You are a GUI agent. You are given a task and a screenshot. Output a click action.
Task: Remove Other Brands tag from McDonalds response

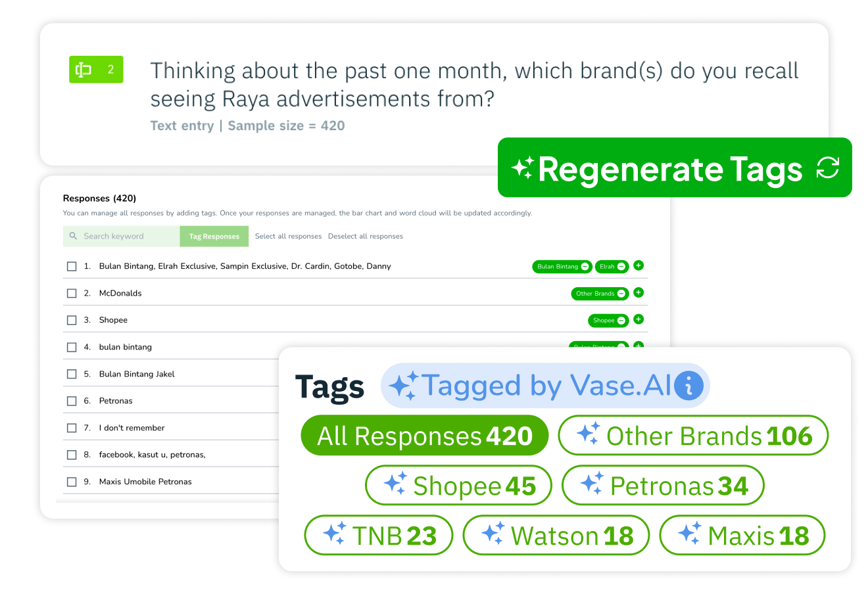pyautogui.click(x=621, y=294)
